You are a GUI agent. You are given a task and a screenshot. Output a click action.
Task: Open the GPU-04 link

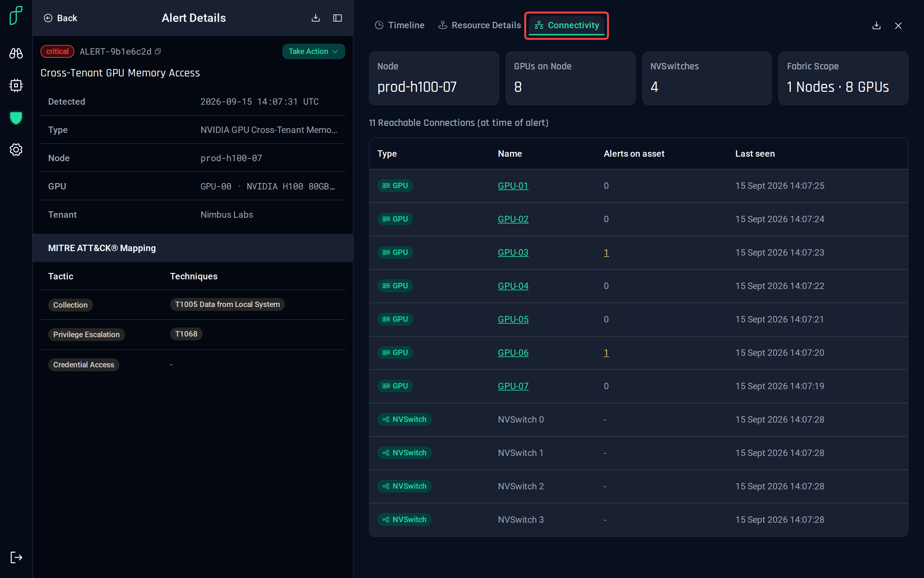click(513, 286)
